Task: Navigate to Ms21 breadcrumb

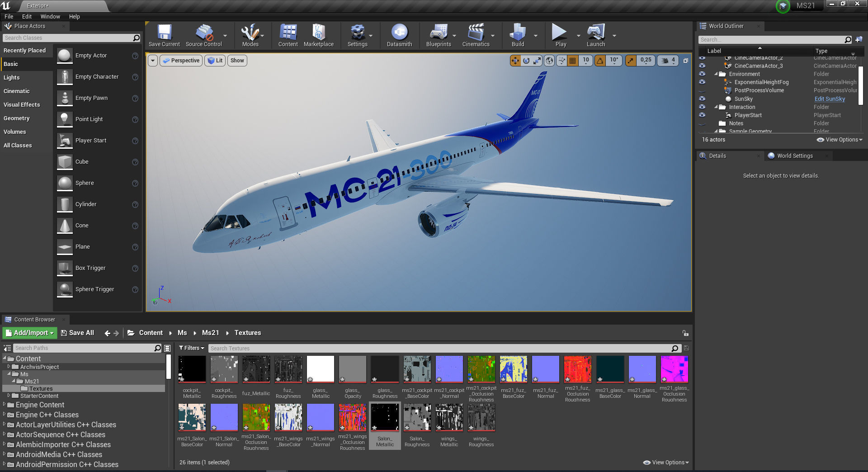Action: 210,333
